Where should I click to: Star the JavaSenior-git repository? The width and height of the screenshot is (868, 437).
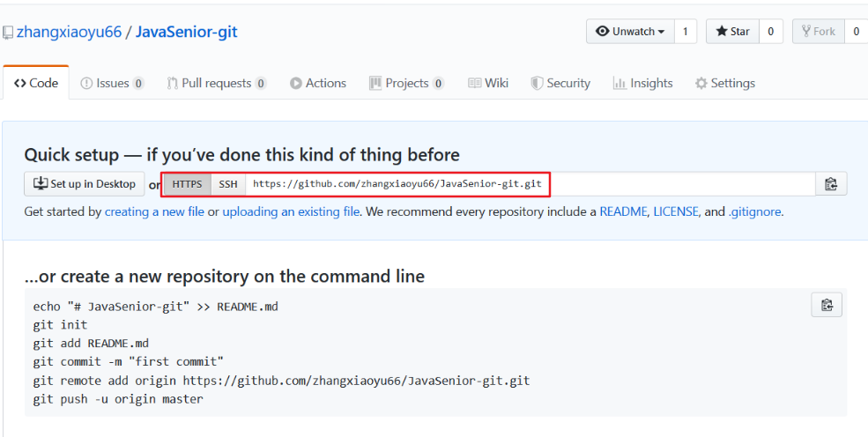[x=732, y=32]
